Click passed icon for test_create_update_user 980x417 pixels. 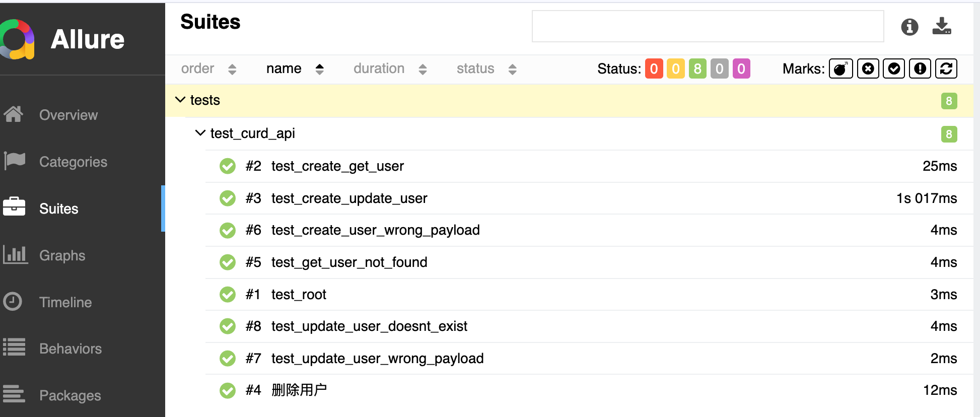click(x=228, y=198)
